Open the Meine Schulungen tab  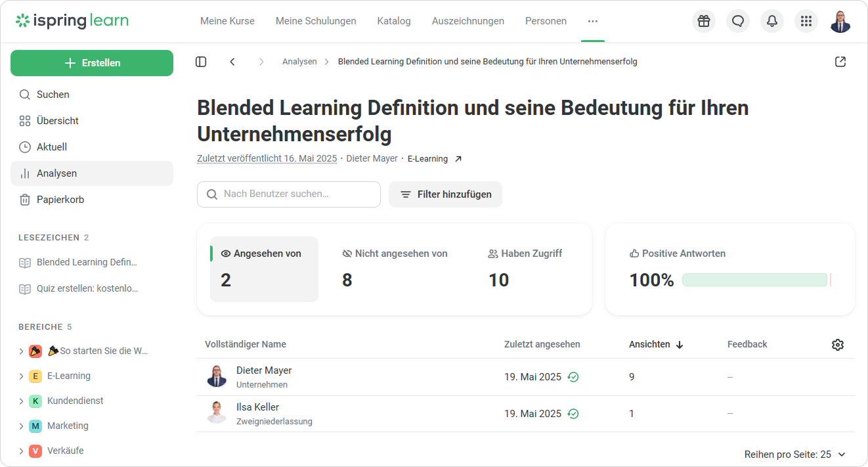pyautogui.click(x=316, y=21)
